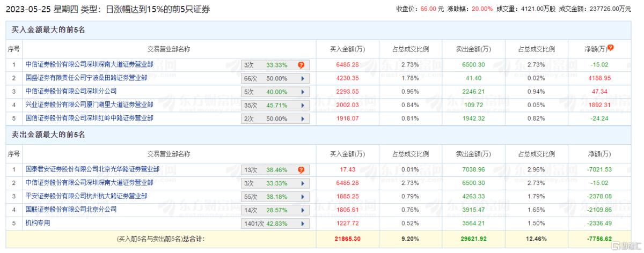Screen dimensions: 644x253
Task: Click the blue arrow icon beside 55次 38.18%
Action: 303,196
